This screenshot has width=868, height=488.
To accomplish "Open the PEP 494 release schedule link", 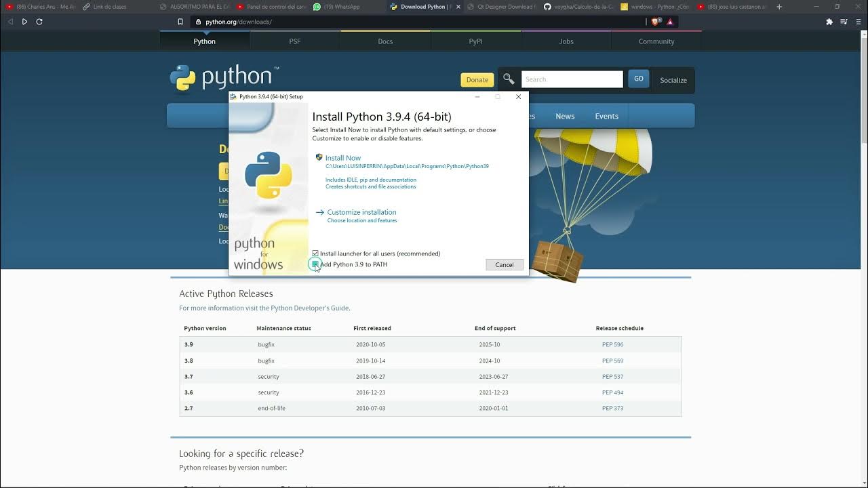I will tap(612, 392).
